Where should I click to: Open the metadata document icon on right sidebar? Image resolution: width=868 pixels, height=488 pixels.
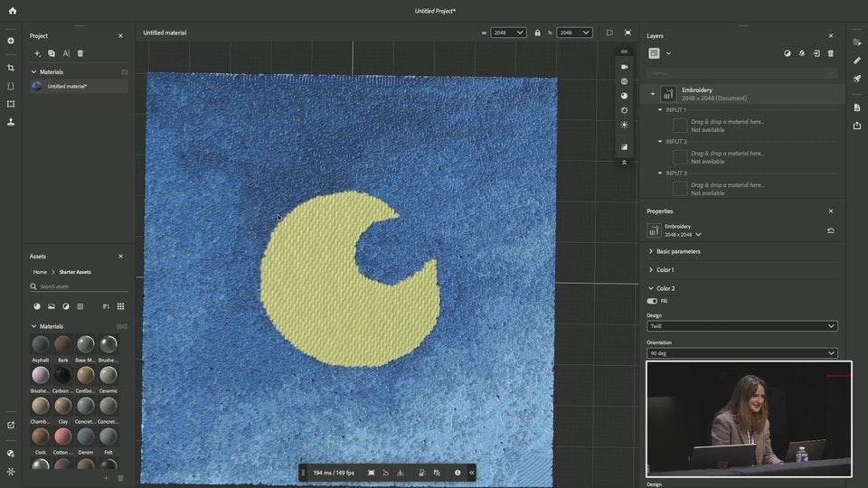tap(857, 108)
